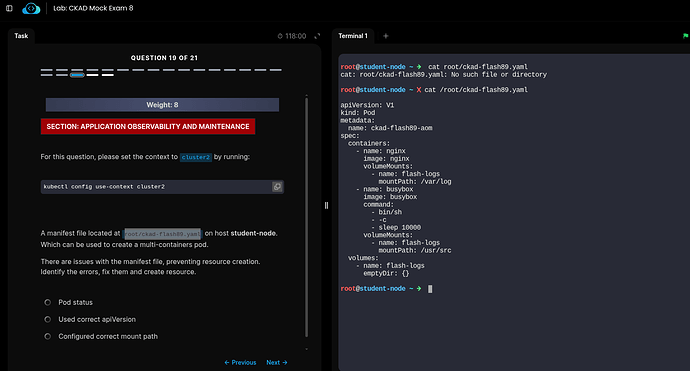690x371 pixels.
Task: Click the section Application Observability banner
Action: (x=148, y=126)
